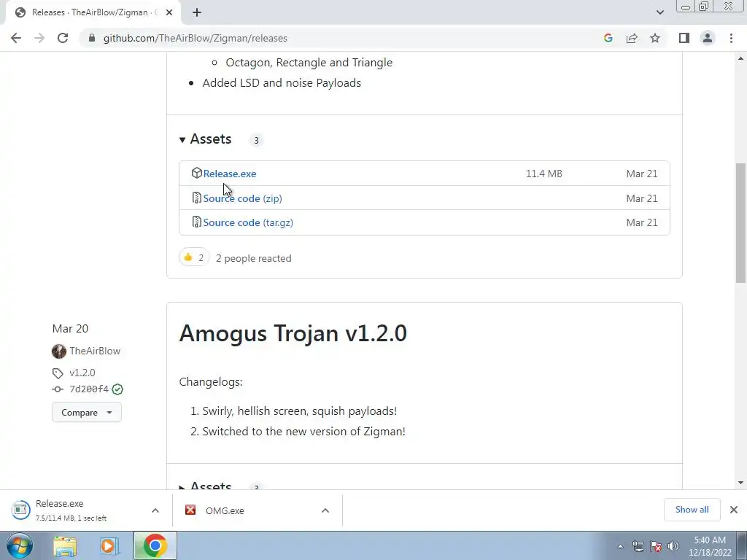Open the Chrome profile avatar
This screenshot has height=560, width=747.
(708, 38)
